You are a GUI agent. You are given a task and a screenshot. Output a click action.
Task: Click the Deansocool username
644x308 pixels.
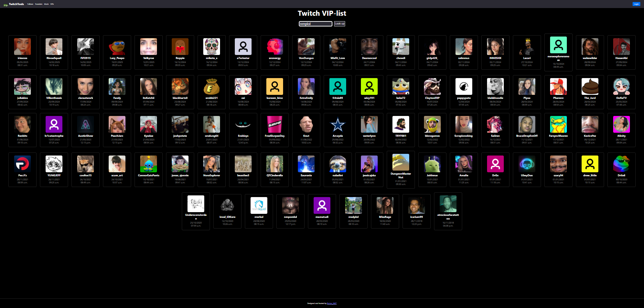click(x=369, y=58)
